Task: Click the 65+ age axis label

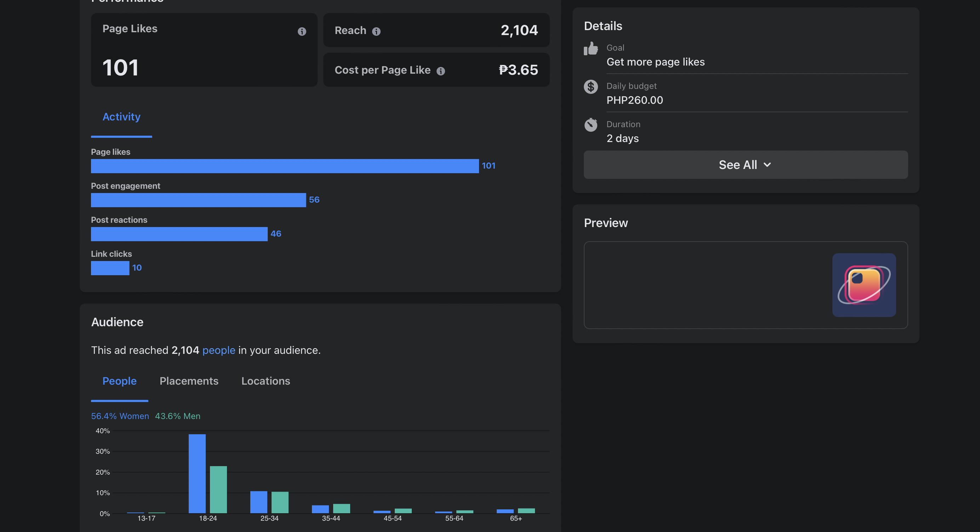Action: tap(516, 518)
